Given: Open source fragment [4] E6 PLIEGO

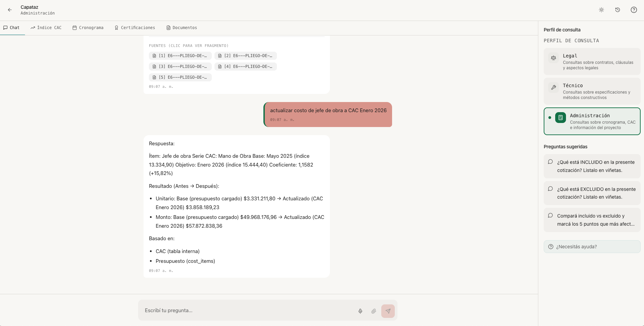Looking at the screenshot, I should pos(246,67).
